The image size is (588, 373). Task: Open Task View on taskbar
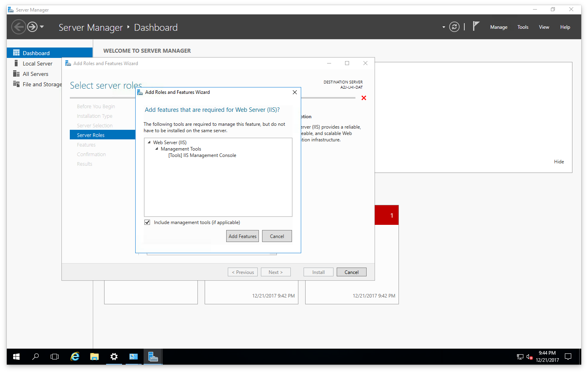click(55, 357)
